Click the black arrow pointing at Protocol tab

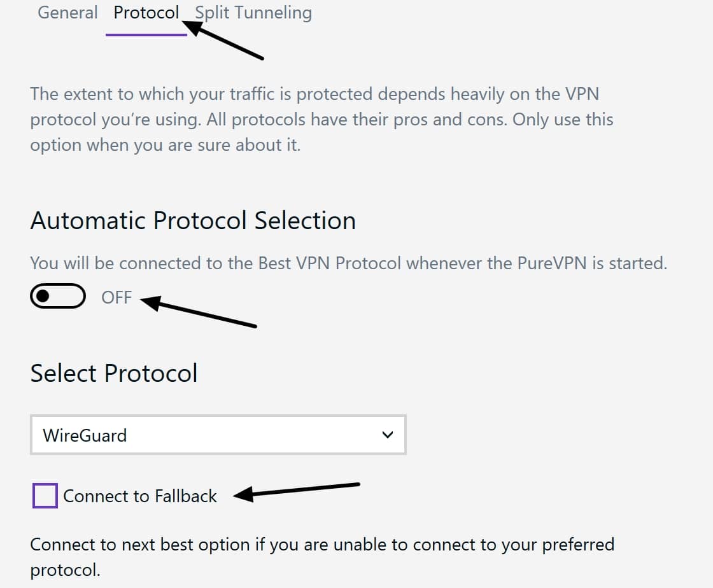(x=222, y=39)
